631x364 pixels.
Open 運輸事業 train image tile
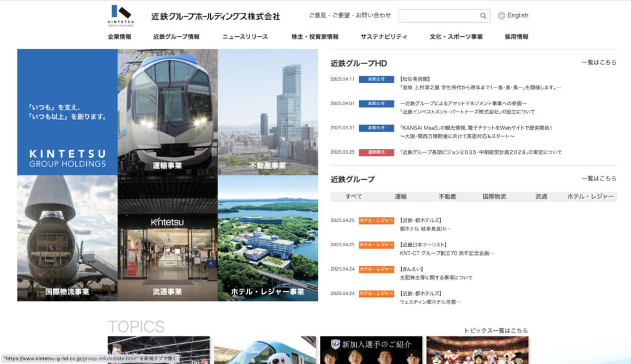[x=168, y=112]
